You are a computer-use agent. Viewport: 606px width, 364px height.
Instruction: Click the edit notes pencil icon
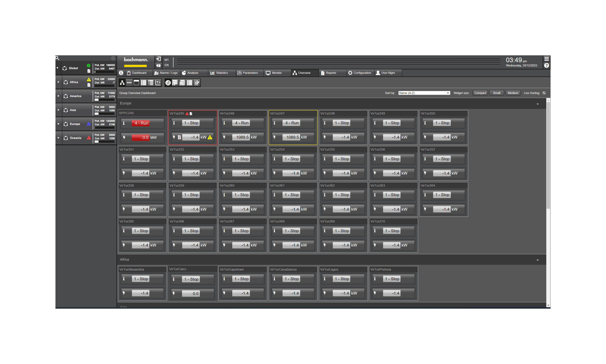(x=197, y=83)
